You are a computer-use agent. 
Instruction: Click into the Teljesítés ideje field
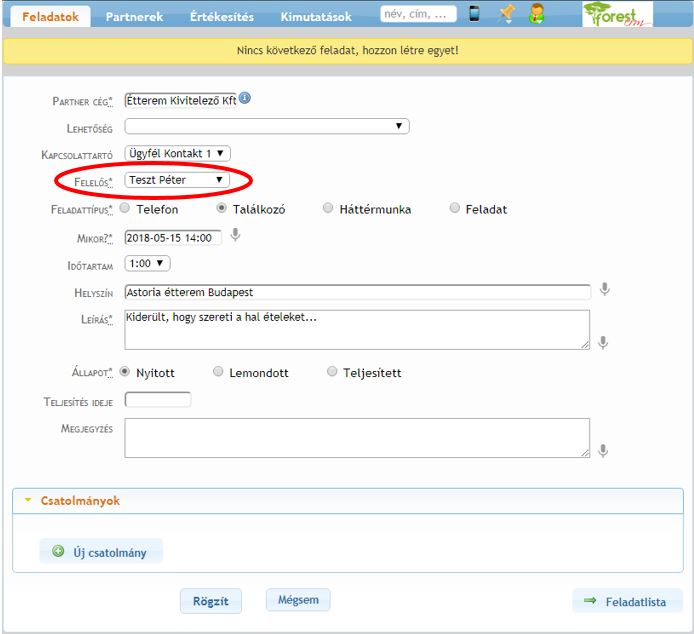point(158,400)
